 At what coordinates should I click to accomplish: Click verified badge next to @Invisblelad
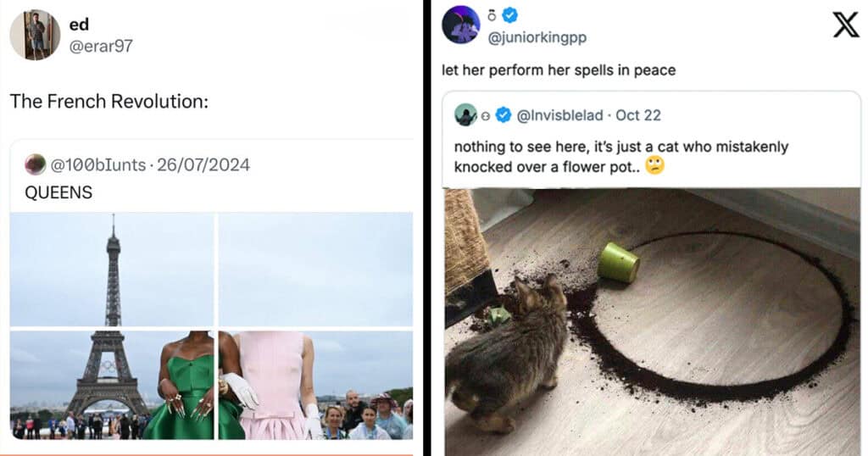point(504,114)
